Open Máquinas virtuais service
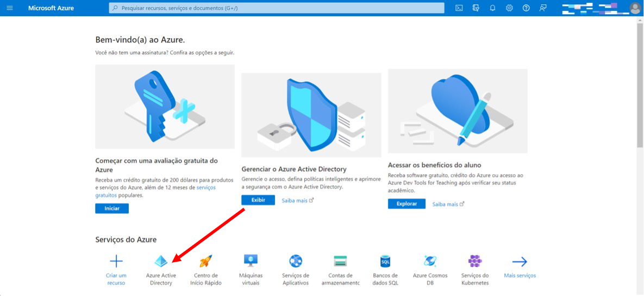Viewport: 644px width, 296px height. tap(251, 270)
